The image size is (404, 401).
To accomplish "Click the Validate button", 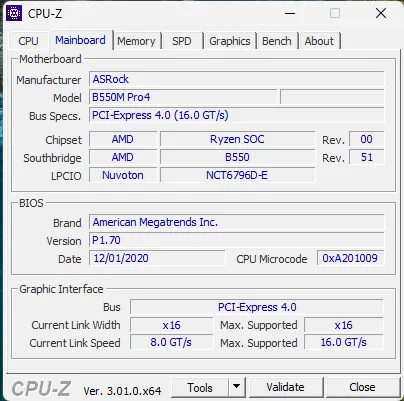I will point(286,387).
